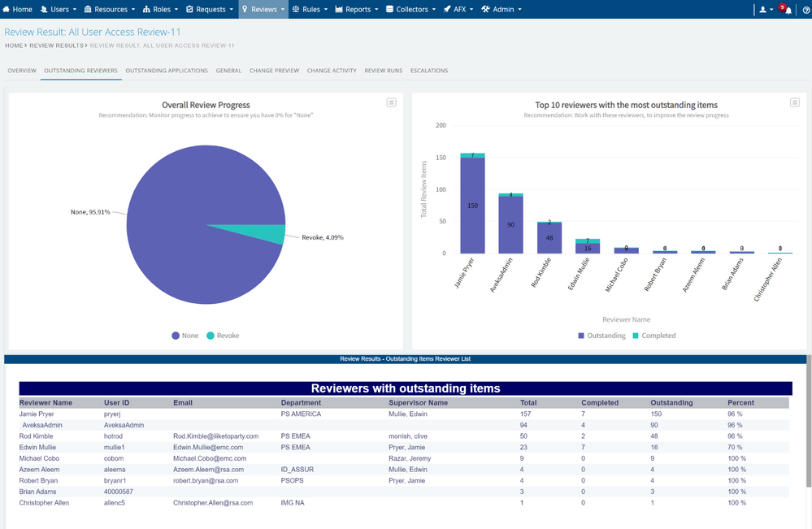The height and width of the screenshot is (529, 812).
Task: Switch to the Escalations tab
Action: pos(429,71)
